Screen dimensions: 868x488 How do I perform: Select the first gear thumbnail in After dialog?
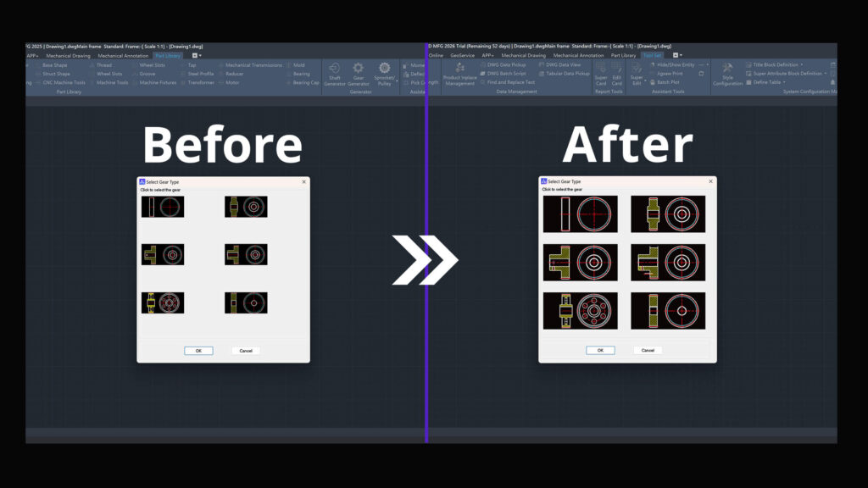581,214
